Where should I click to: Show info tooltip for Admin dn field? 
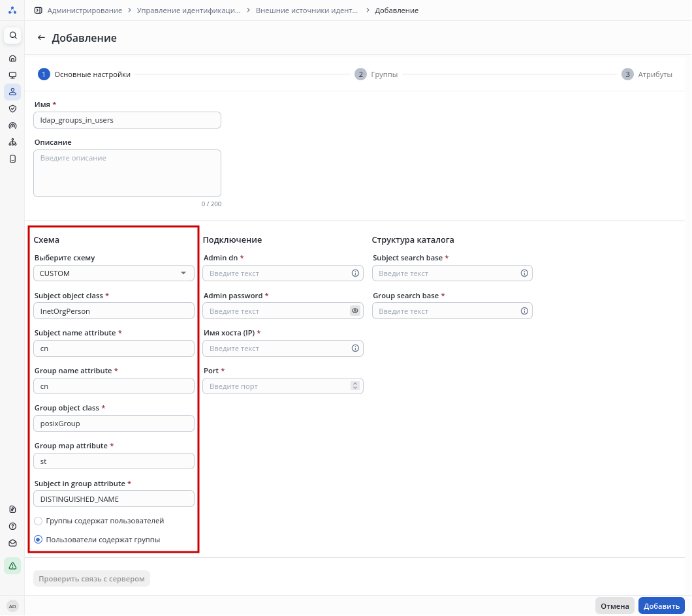click(x=355, y=273)
